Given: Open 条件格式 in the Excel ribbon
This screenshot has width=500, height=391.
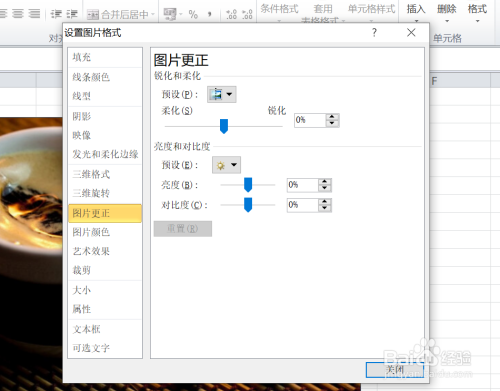Looking at the screenshot, I should 279,12.
